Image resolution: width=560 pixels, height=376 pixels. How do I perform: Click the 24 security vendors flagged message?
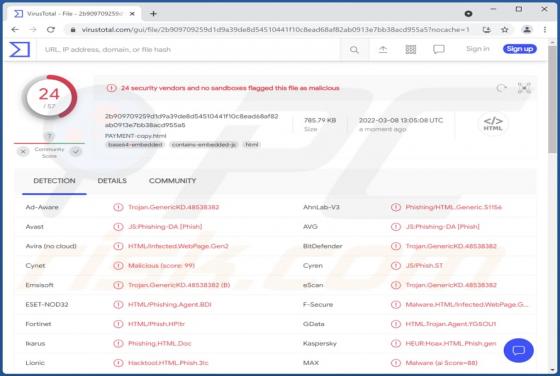click(x=230, y=88)
